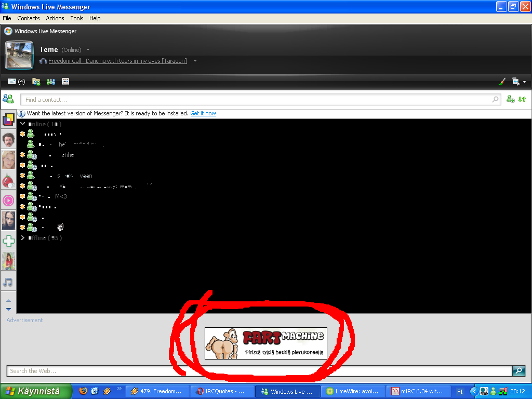
Task: Open the pink play button sidebar tab
Action: [x=8, y=201]
